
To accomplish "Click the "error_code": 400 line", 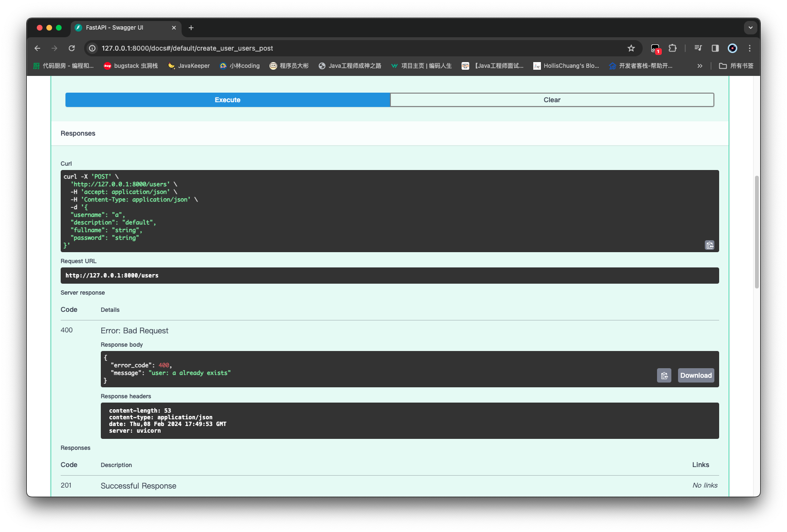I will pyautogui.click(x=141, y=365).
